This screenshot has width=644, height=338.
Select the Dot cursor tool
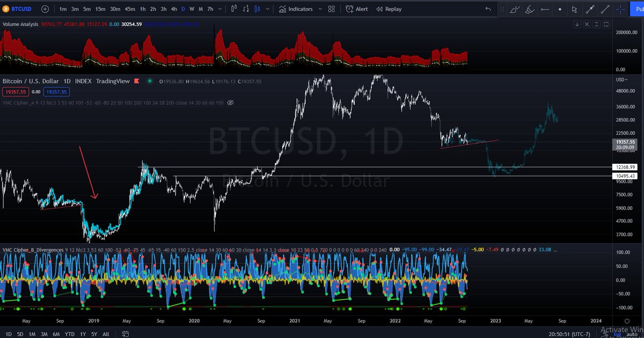(560, 9)
